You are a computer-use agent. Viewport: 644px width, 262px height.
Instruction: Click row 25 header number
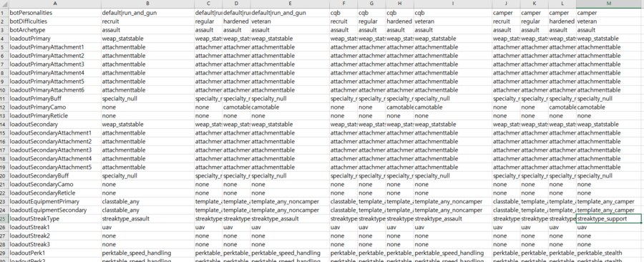(4, 219)
